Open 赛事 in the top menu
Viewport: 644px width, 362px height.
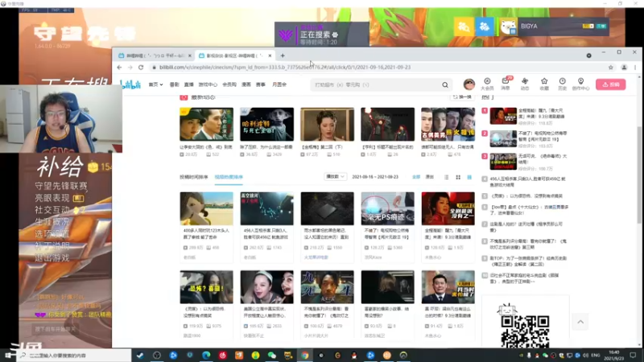click(x=260, y=84)
